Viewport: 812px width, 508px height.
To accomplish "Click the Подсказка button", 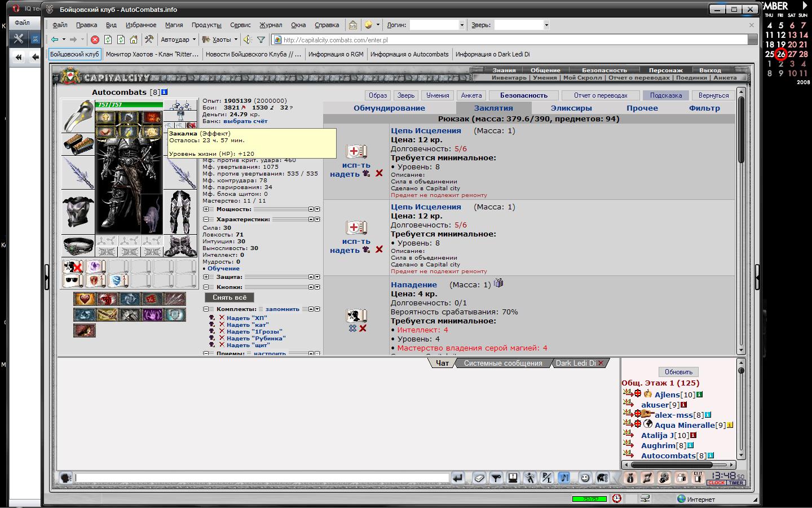I will pyautogui.click(x=665, y=95).
